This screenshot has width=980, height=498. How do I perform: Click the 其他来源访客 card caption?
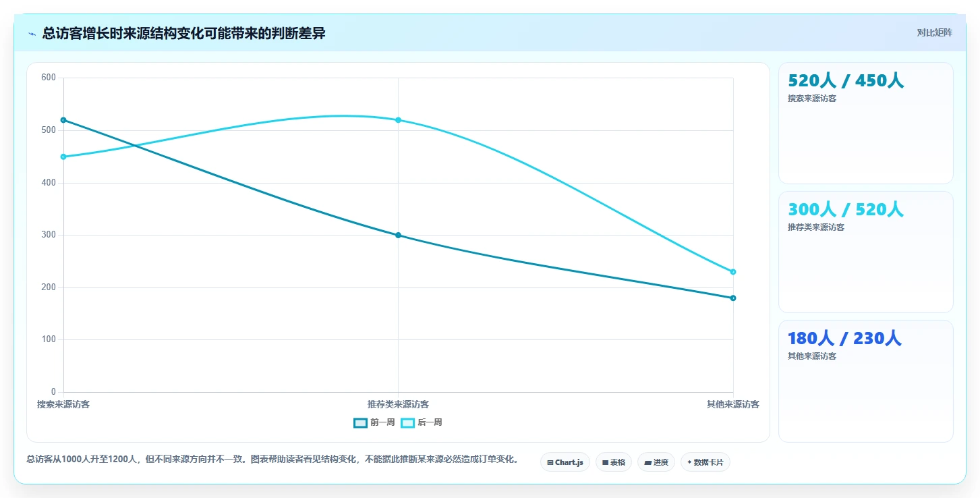point(812,356)
